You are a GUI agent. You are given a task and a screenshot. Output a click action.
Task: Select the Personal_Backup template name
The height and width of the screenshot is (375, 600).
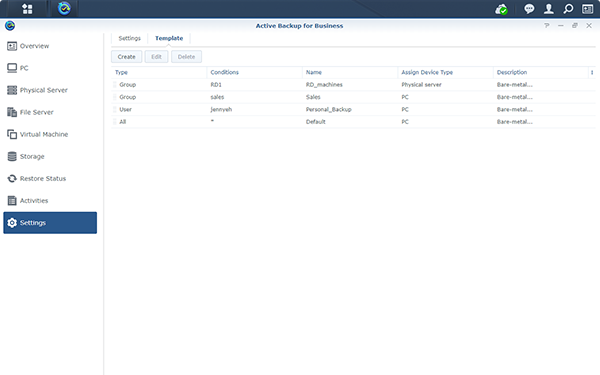tap(328, 109)
